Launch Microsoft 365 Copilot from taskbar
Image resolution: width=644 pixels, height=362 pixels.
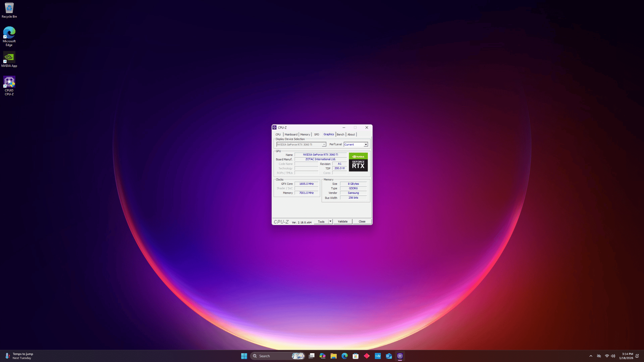click(x=323, y=356)
